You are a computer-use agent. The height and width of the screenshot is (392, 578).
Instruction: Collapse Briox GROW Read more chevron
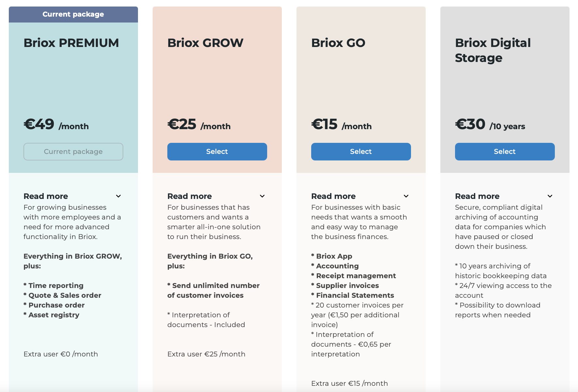[262, 196]
